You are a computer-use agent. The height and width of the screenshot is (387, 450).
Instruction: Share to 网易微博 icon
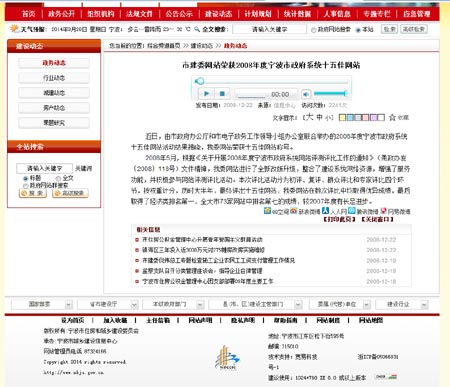pyautogui.click(x=383, y=211)
